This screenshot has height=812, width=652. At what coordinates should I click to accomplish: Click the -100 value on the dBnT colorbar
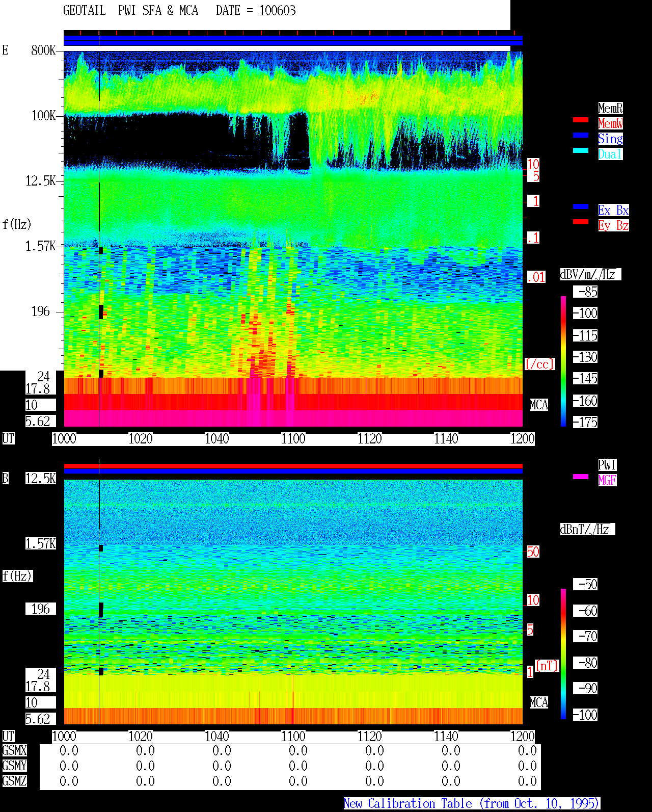coord(585,715)
